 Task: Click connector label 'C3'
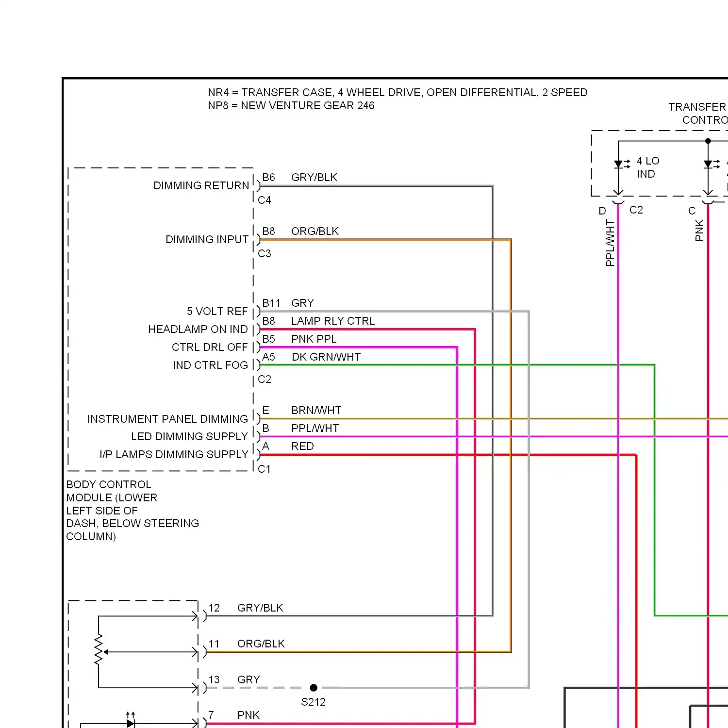coord(265,253)
